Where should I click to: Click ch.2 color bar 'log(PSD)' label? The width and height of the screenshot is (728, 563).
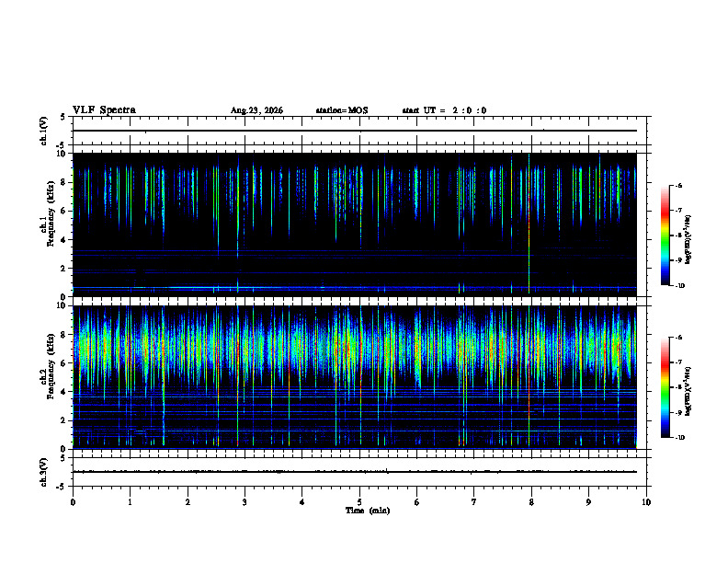point(688,391)
